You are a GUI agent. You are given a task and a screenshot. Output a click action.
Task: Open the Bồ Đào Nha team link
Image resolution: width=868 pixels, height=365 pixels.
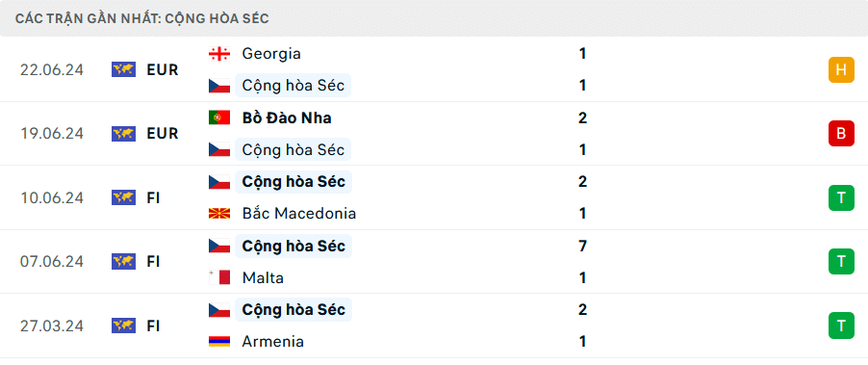point(287,117)
